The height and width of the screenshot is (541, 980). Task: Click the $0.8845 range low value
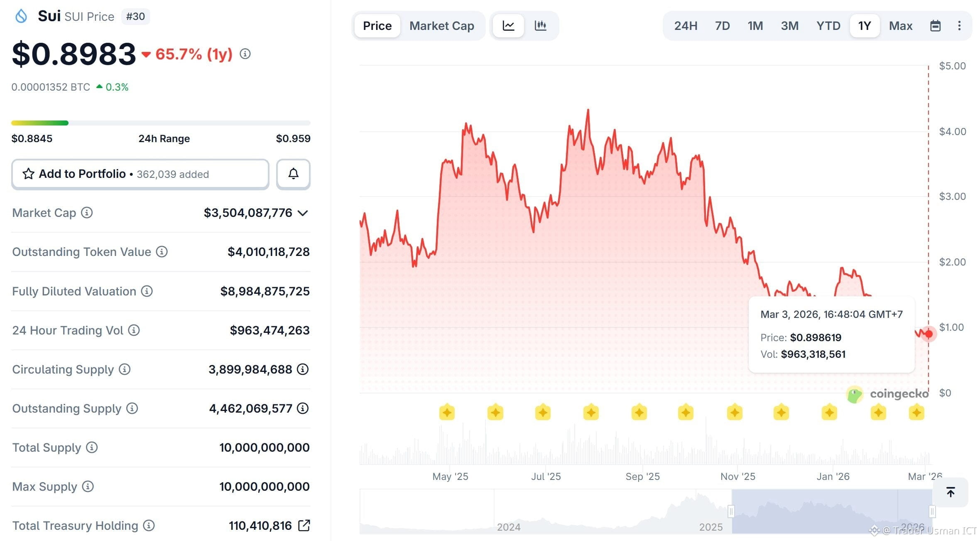(x=32, y=138)
